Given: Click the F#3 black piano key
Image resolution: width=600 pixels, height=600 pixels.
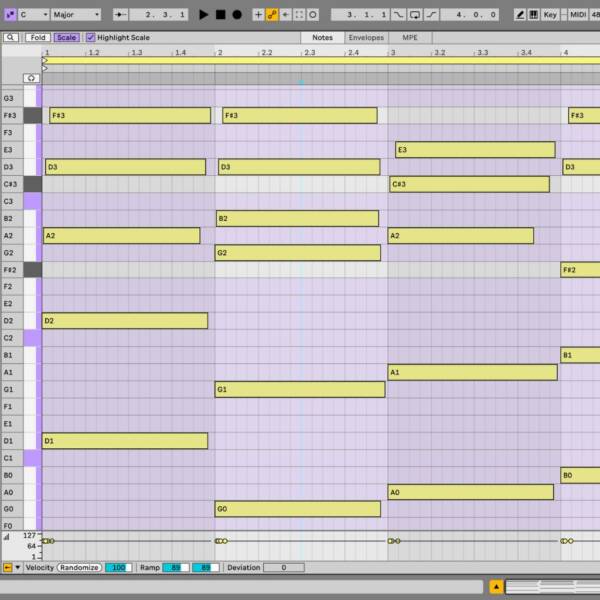Looking at the screenshot, I should click(33, 115).
